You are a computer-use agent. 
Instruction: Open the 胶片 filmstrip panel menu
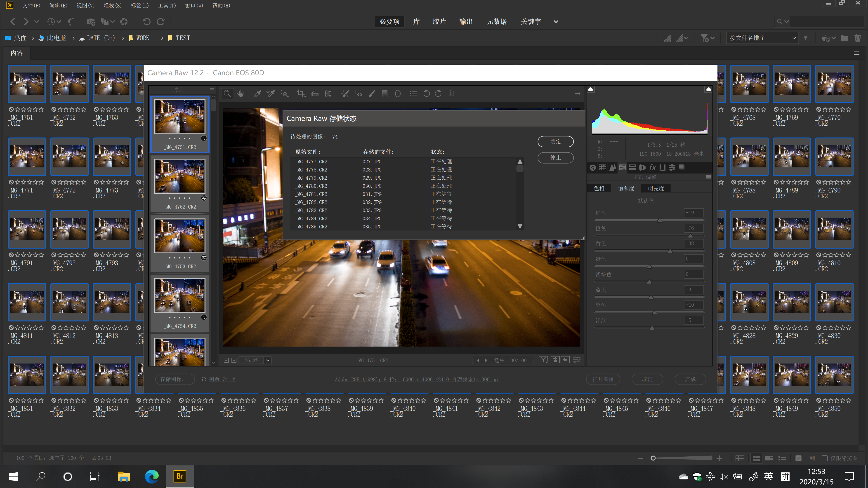tap(212, 90)
